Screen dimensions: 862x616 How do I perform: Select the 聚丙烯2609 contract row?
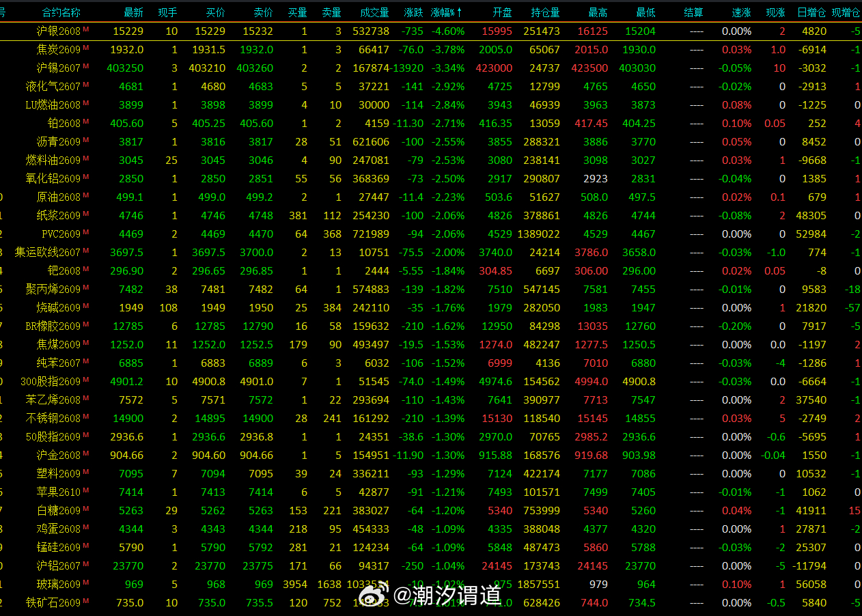431,289
